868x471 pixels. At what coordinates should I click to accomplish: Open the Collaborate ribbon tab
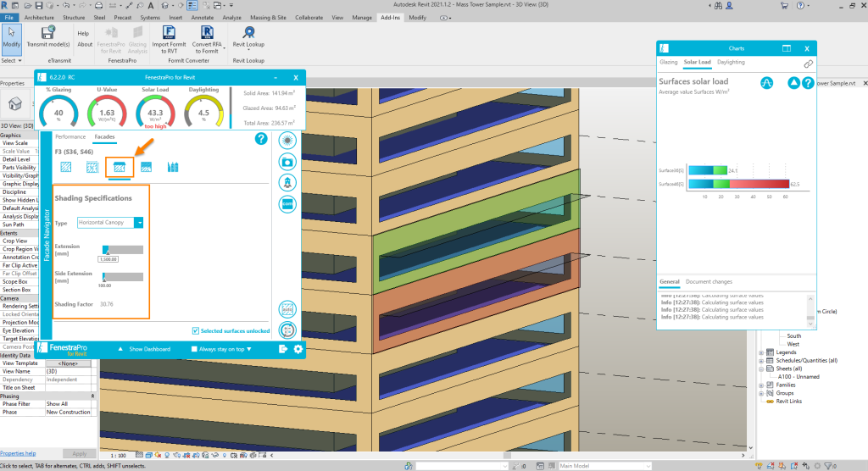click(x=309, y=18)
